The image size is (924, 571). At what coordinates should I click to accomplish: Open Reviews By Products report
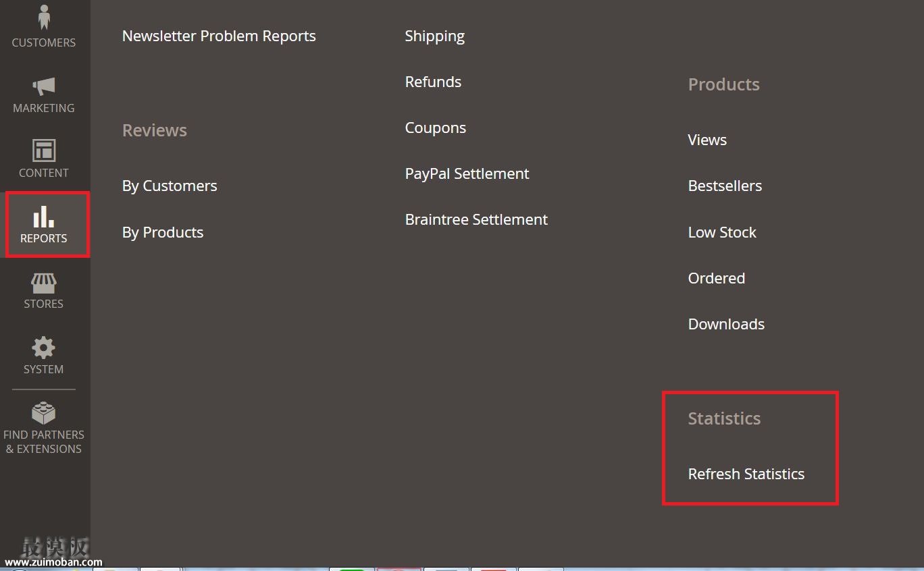point(163,232)
